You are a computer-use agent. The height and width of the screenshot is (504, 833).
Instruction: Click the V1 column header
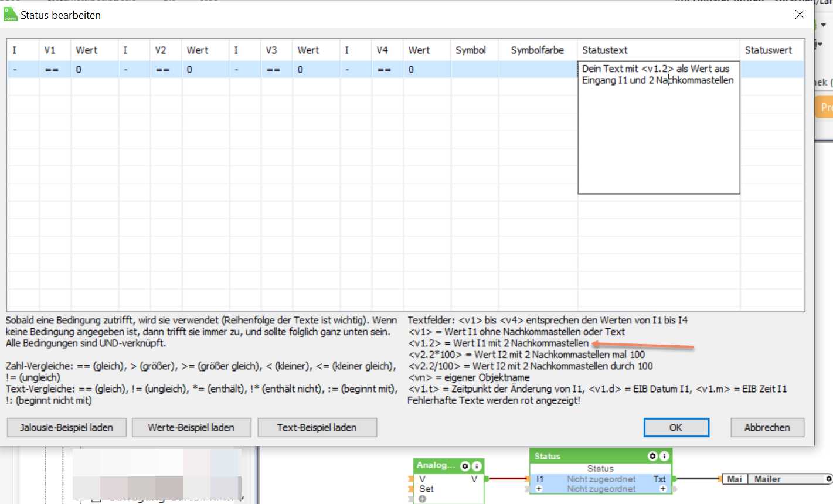pyautogui.click(x=55, y=50)
